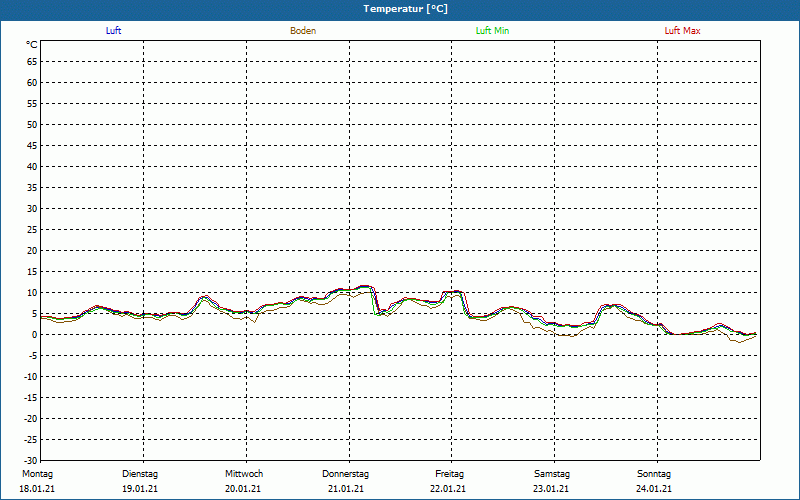Click the 'Freitag' day label
Viewport: 800px width, 500px height.
(449, 474)
